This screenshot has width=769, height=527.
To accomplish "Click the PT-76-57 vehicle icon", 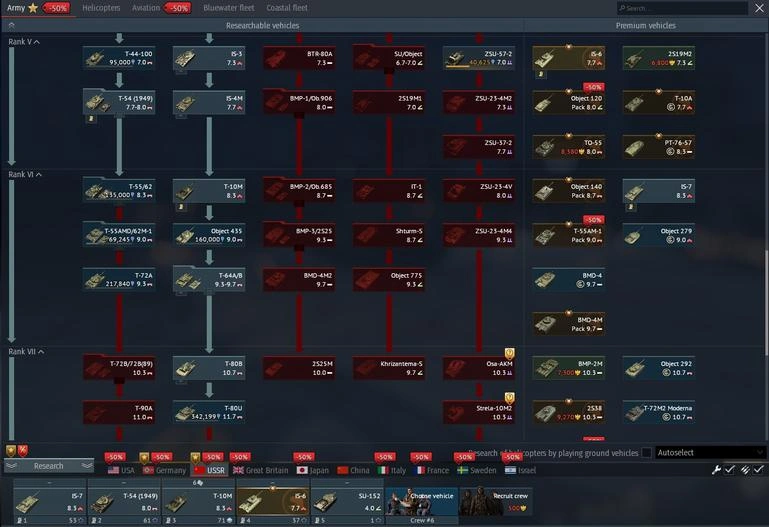I will [x=634, y=147].
